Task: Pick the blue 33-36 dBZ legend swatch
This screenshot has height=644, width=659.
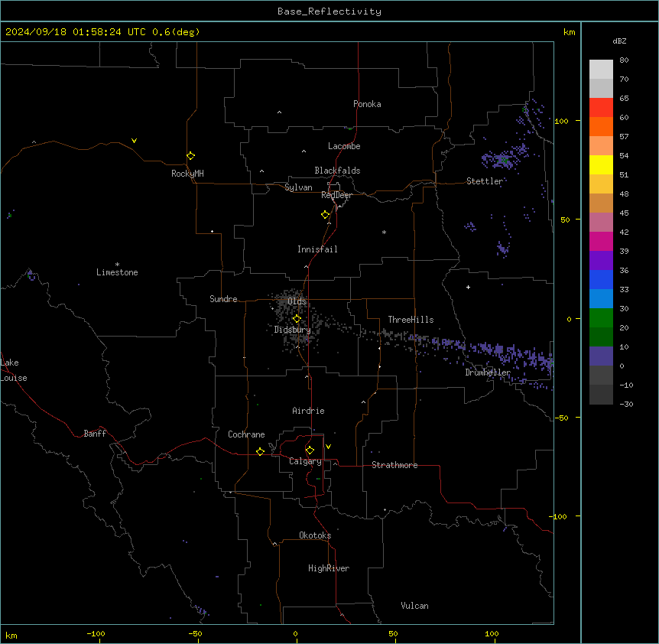Action: (x=601, y=279)
